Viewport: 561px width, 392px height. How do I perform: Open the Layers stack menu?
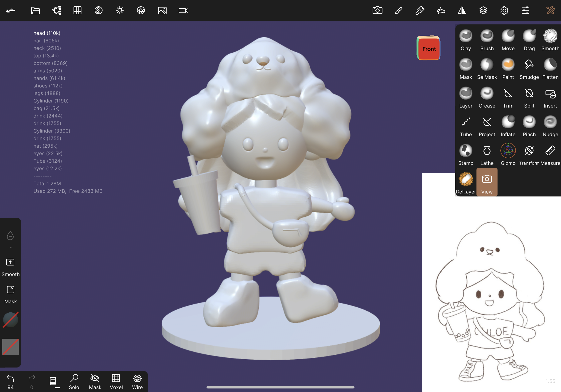pyautogui.click(x=483, y=11)
